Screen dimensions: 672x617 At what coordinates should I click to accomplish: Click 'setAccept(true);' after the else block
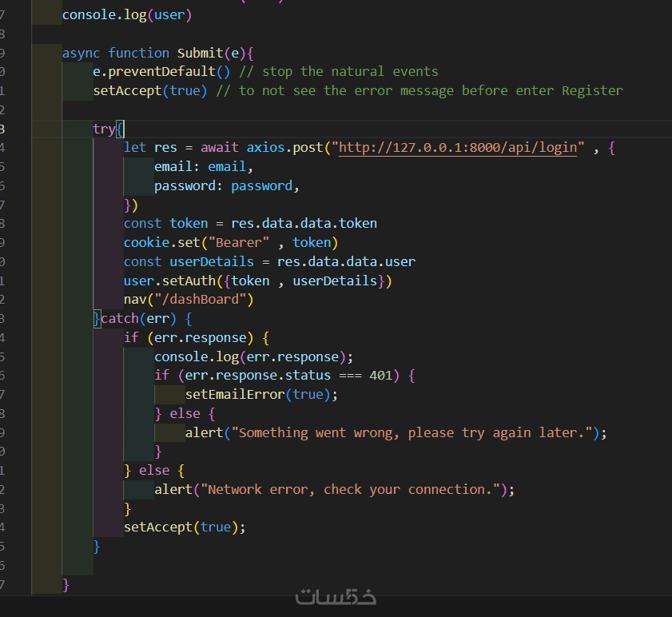tap(185, 527)
